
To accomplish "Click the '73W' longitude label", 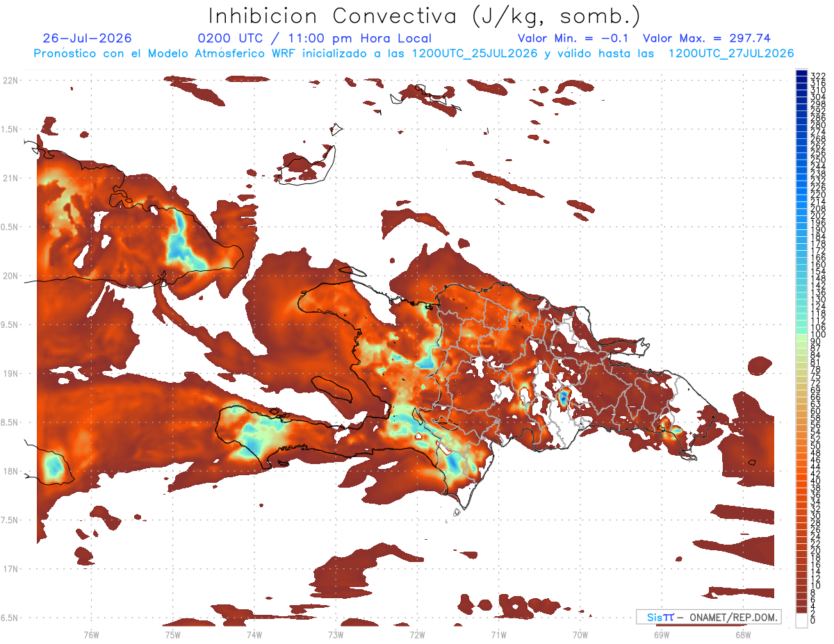I will (x=336, y=634).
